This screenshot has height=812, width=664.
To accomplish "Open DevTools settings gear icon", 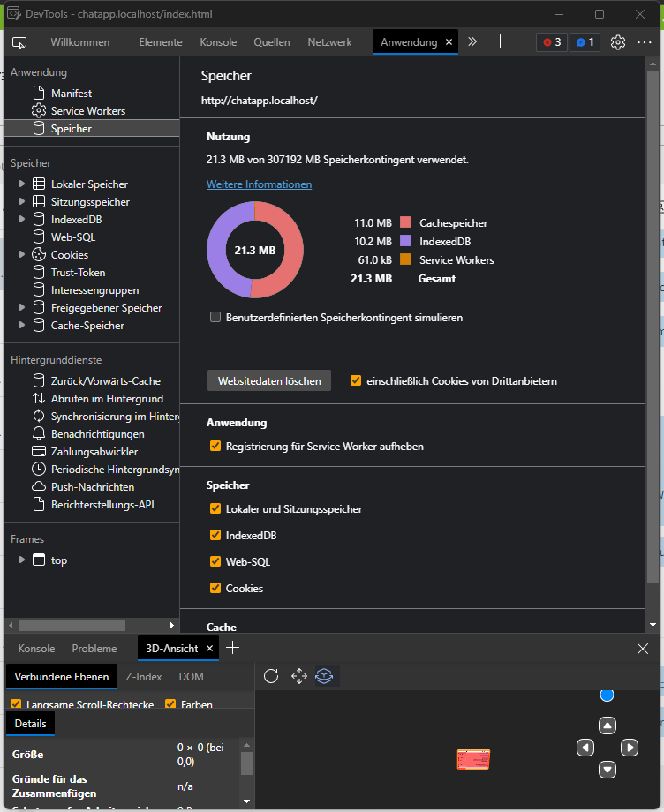I will point(618,42).
